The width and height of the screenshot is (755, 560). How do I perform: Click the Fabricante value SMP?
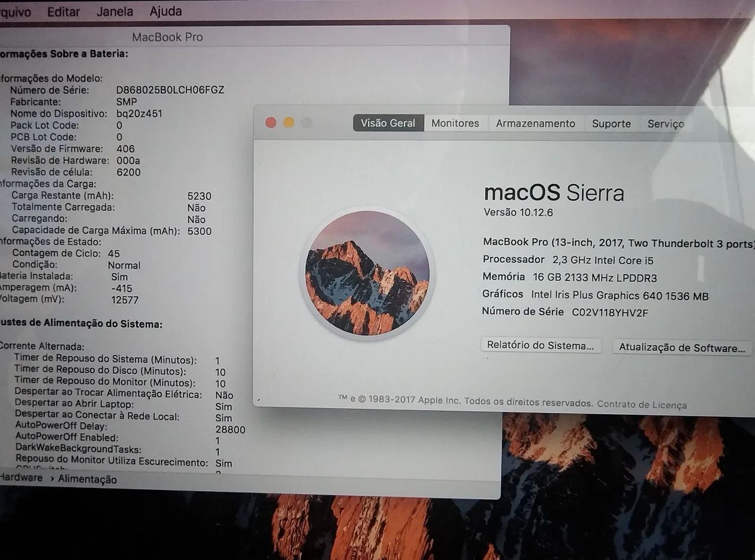coord(127,102)
